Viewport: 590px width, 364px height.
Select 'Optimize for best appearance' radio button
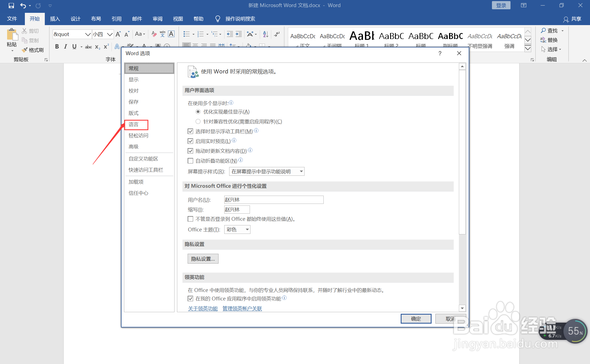[x=198, y=112]
